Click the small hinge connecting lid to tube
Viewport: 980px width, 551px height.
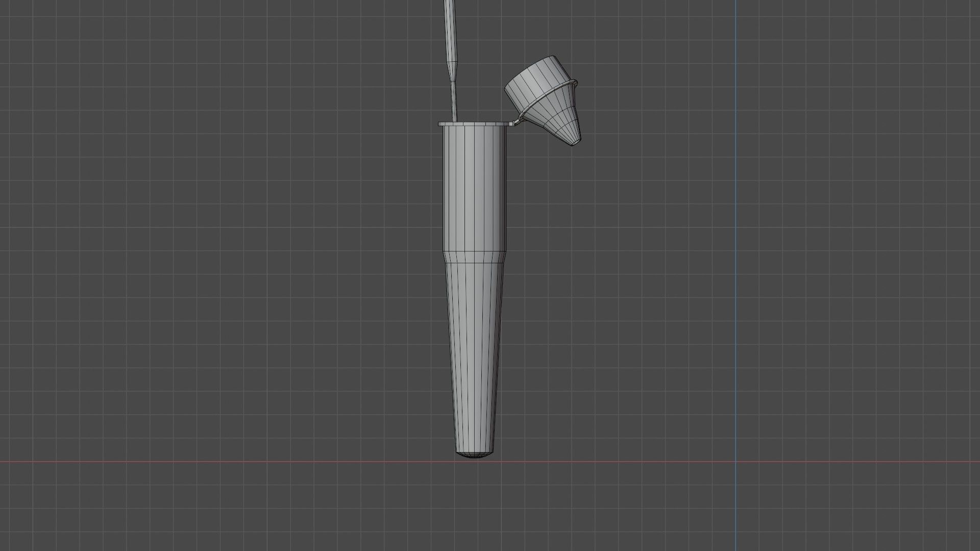(517, 121)
